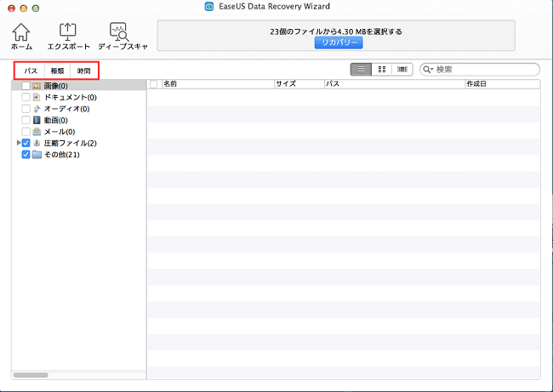The width and height of the screenshot is (553, 392).
Task: Check the オーディオ(0) checkbox
Action: [x=26, y=109]
